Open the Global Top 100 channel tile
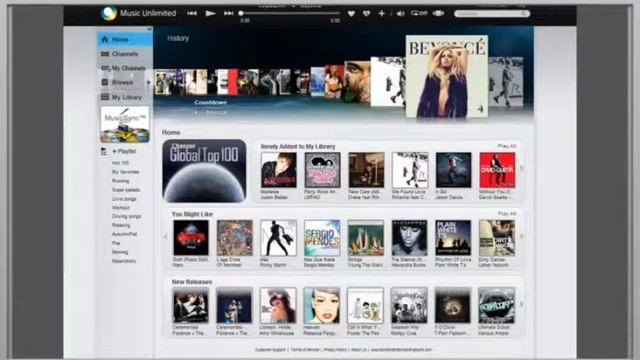 click(204, 171)
